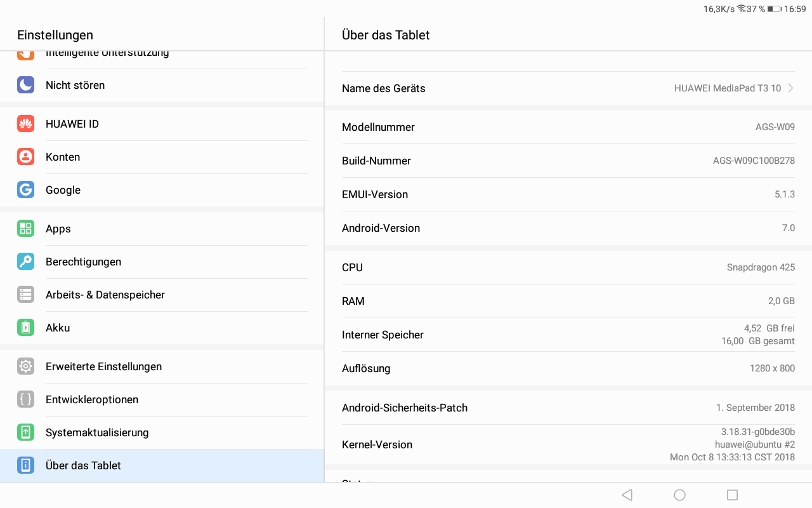812x508 pixels.
Task: Tap the 2,0 GB RAM value
Action: coord(782,301)
